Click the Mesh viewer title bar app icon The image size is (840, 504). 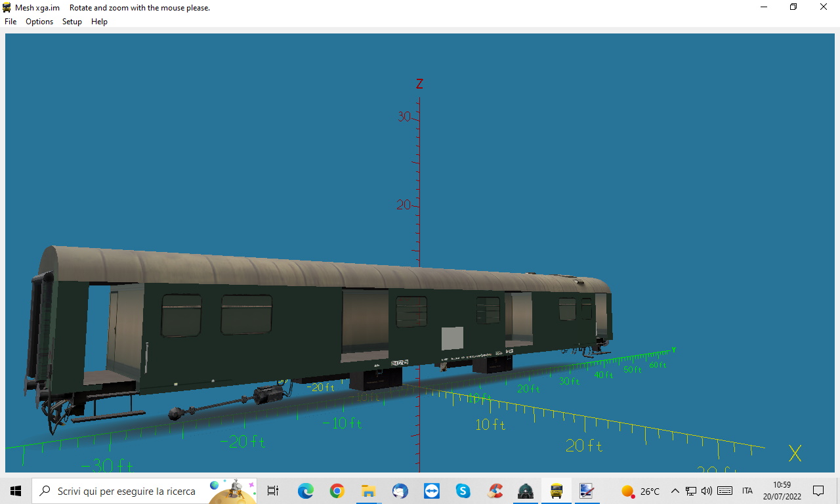click(7, 8)
